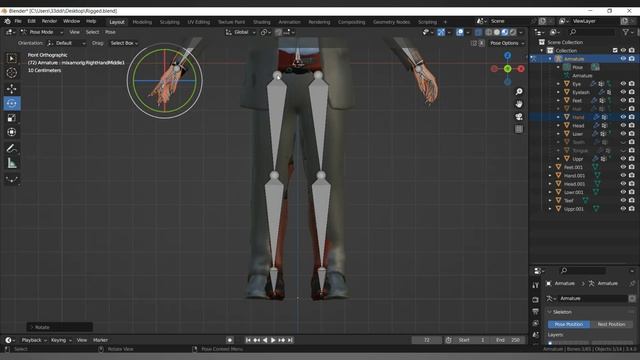The height and width of the screenshot is (360, 640).
Task: Play the animation forward
Action: (x=273, y=340)
